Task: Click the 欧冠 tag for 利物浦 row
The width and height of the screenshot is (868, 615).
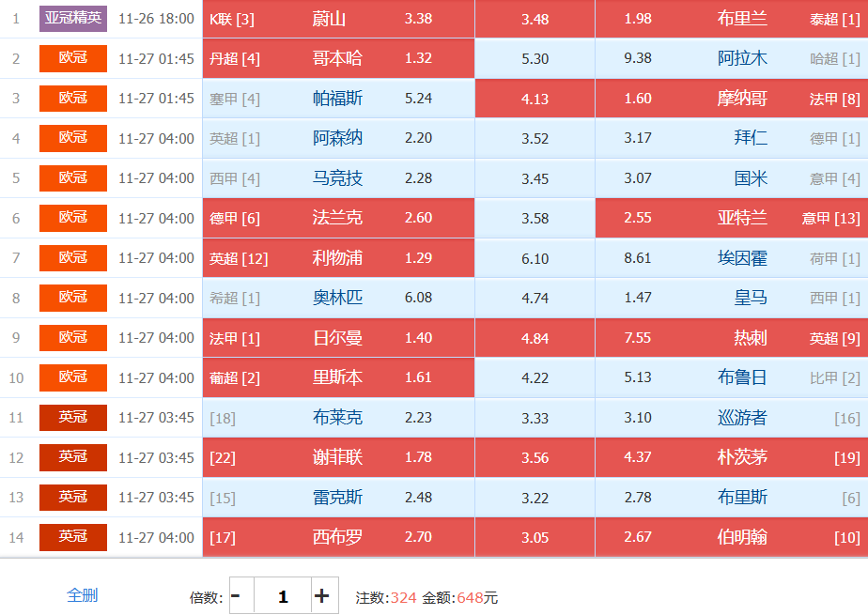Action: 73,258
